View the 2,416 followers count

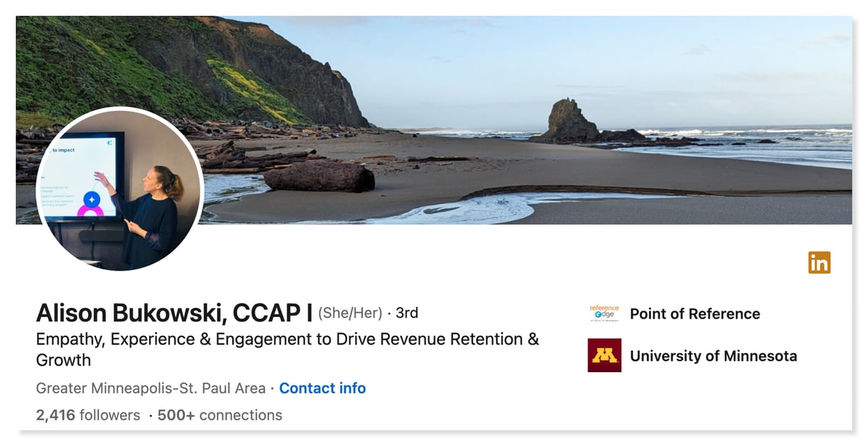click(x=88, y=415)
